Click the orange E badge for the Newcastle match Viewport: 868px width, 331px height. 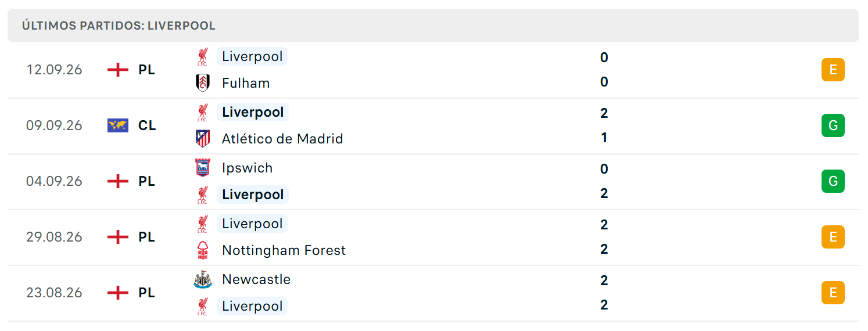pos(833,293)
